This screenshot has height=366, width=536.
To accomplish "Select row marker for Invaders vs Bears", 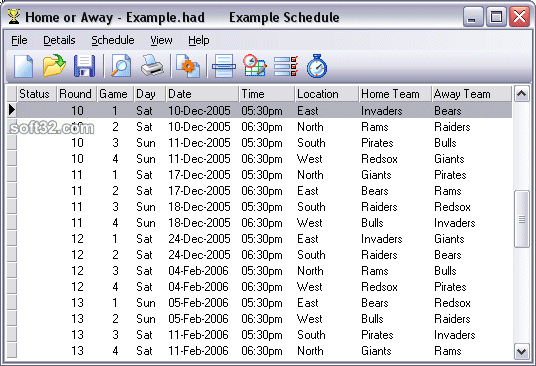I will tap(12, 110).
